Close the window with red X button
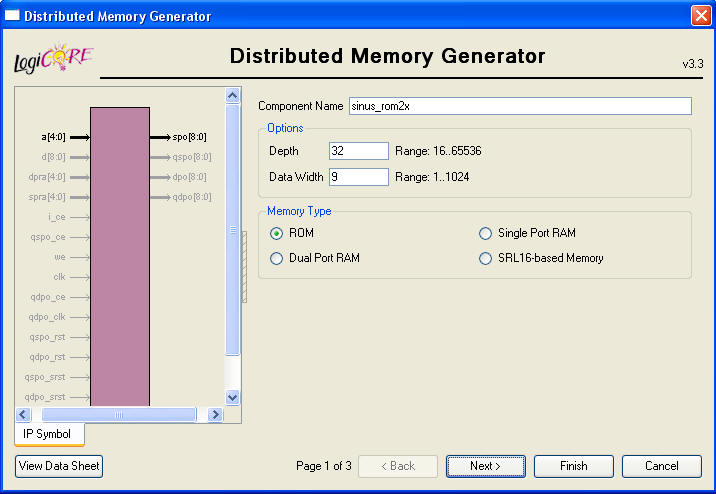Image resolution: width=716 pixels, height=494 pixels. (701, 16)
